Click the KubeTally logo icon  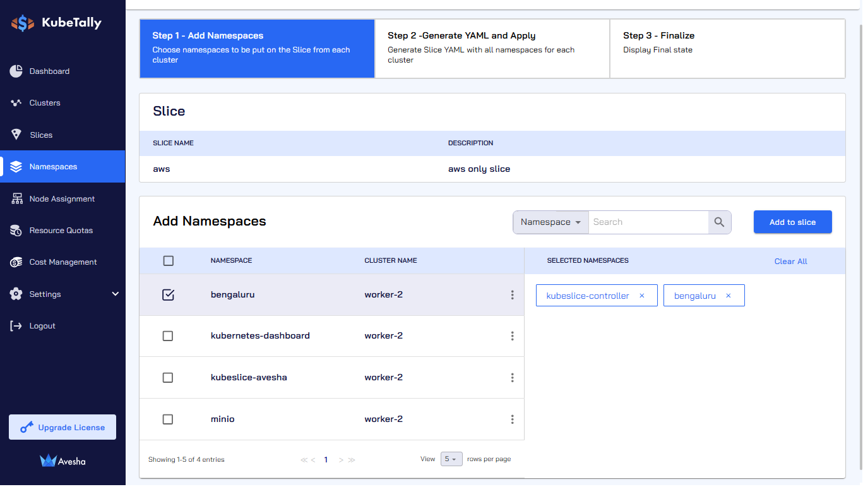click(x=23, y=23)
